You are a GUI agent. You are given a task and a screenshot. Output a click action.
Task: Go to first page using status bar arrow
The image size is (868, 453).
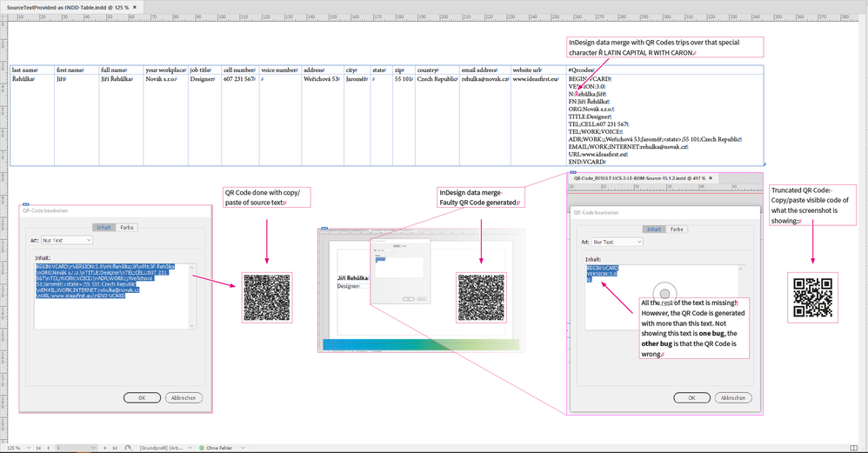(38, 448)
